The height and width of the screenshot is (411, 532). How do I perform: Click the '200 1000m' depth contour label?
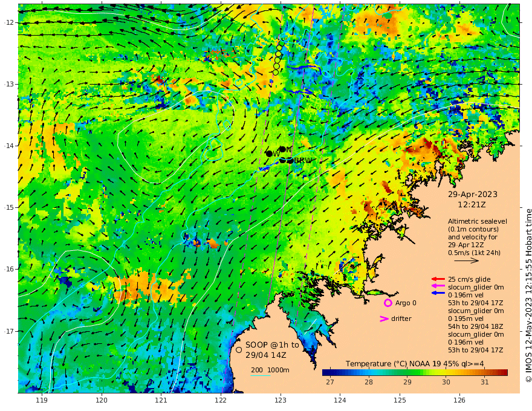[270, 370]
